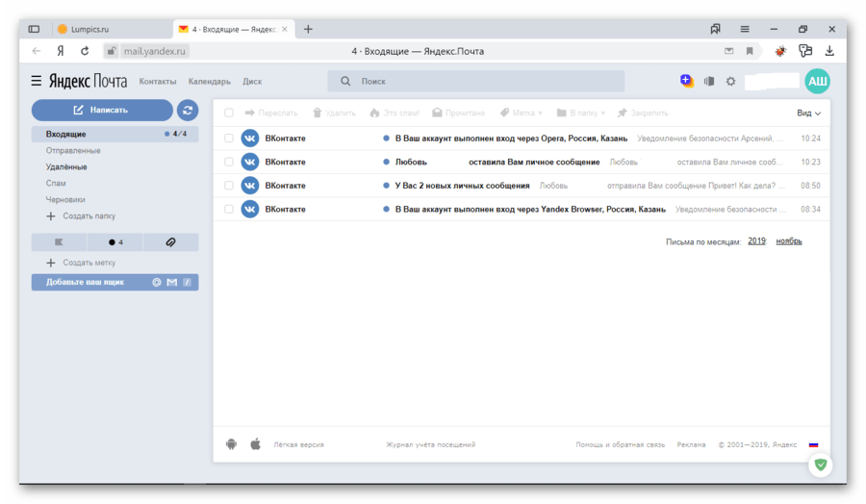
Task: Bookmark the page using the address bar flag
Action: (x=750, y=51)
